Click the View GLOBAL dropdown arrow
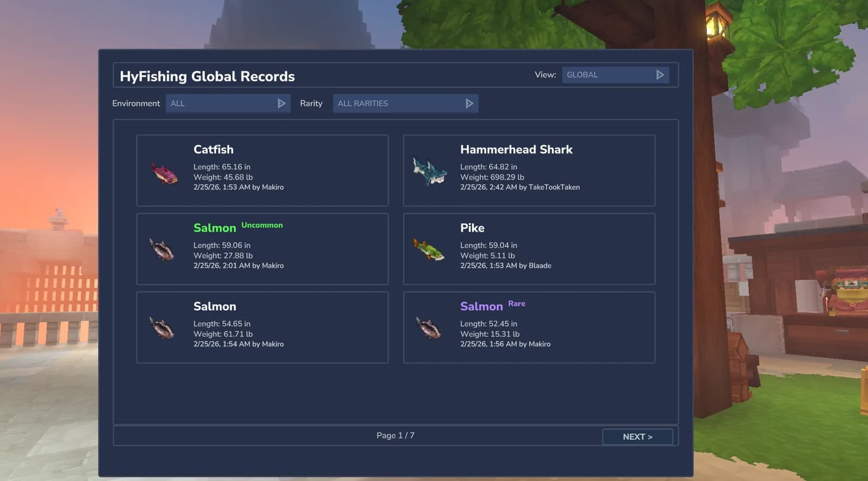Image resolution: width=868 pixels, height=481 pixels. [660, 75]
